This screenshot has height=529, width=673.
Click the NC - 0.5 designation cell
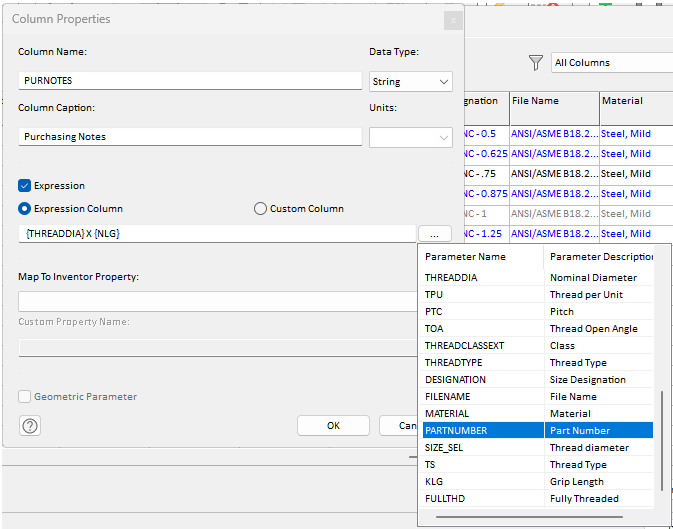click(x=486, y=134)
